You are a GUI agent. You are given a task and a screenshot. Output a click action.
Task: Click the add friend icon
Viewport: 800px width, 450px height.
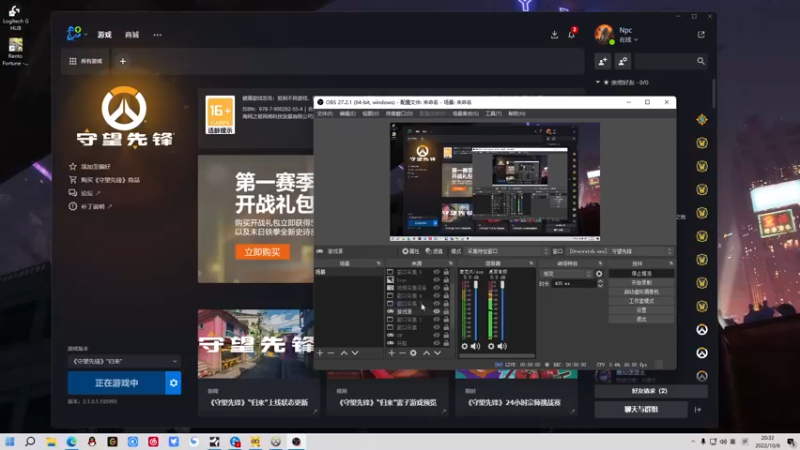[603, 61]
